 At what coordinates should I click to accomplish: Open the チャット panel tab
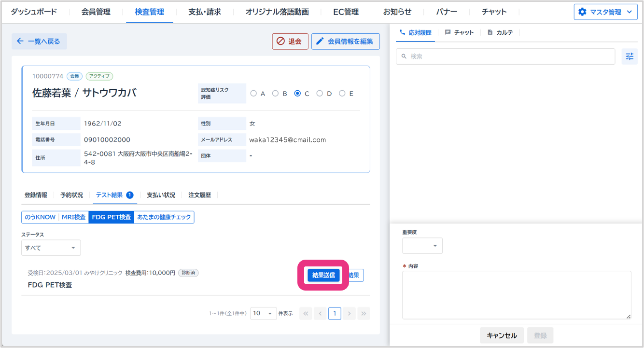[459, 32]
